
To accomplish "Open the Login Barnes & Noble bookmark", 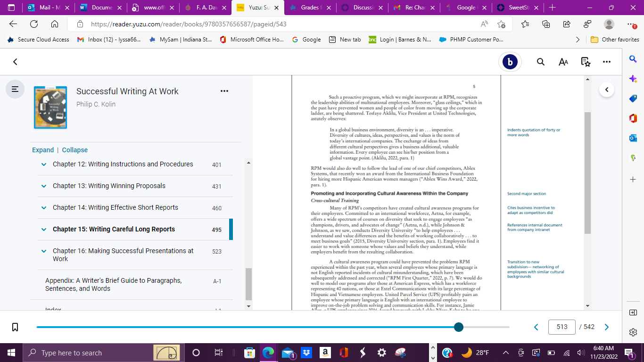I will point(400,40).
